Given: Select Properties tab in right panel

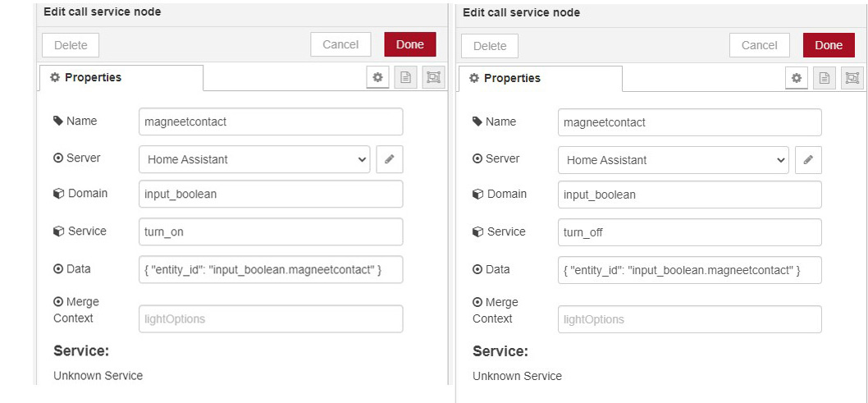Looking at the screenshot, I should (x=541, y=79).
